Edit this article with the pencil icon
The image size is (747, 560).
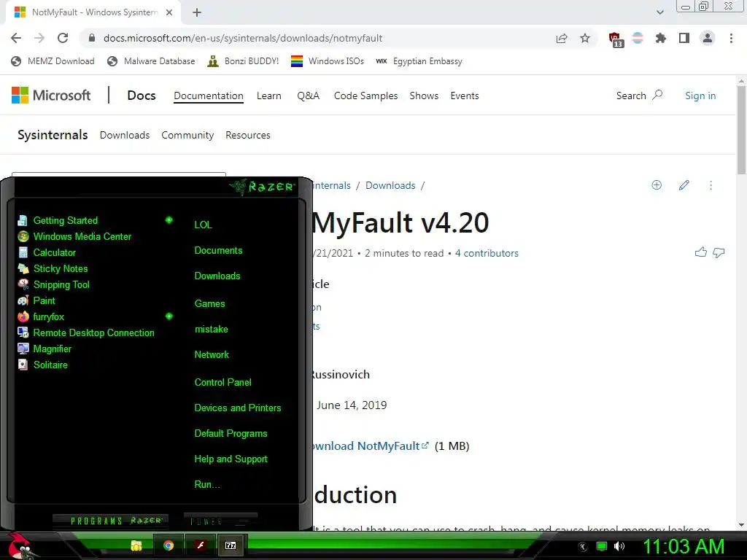(x=684, y=185)
